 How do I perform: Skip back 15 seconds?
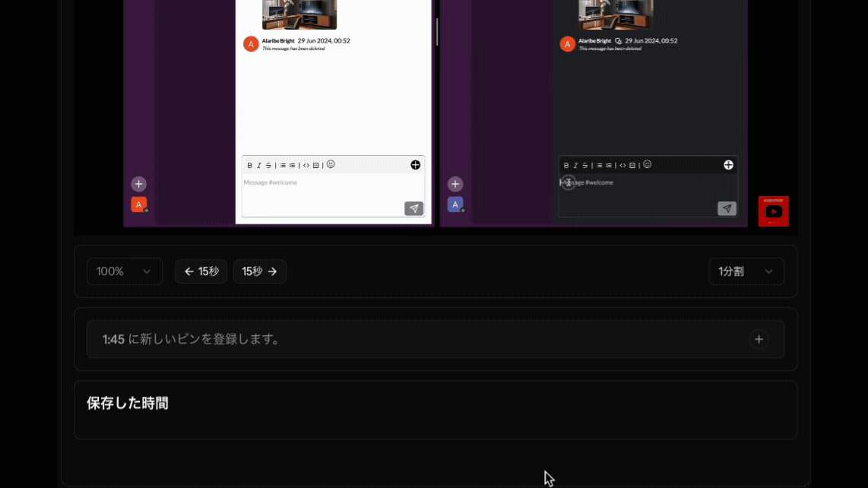coord(201,271)
